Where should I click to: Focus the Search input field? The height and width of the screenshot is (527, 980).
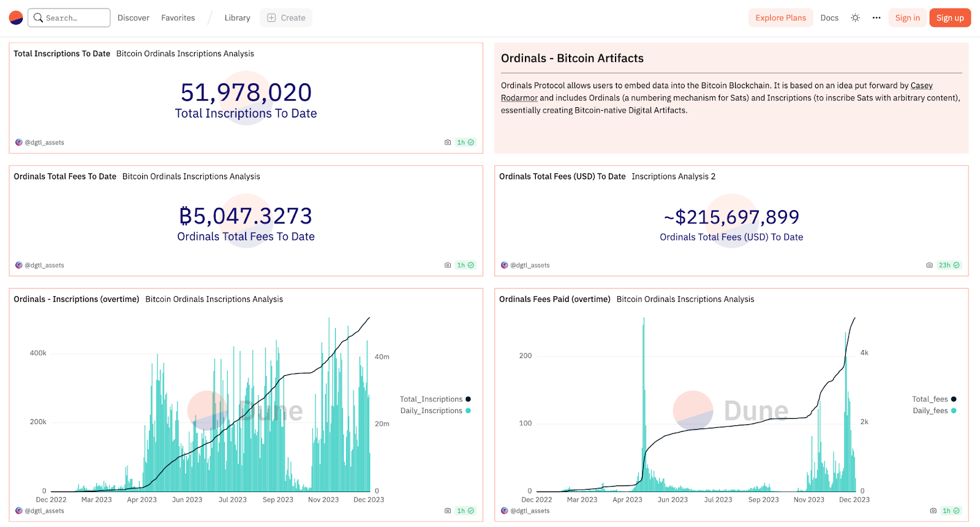point(69,18)
